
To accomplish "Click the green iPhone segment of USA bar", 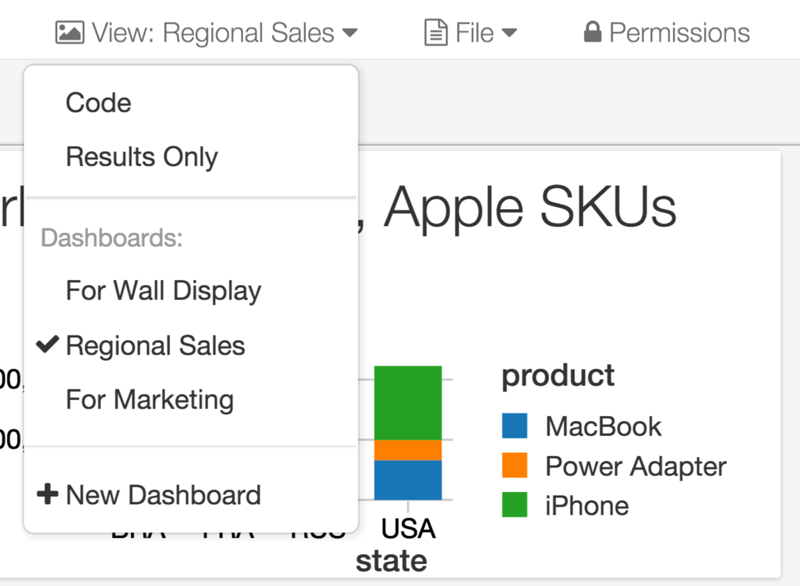I will click(x=408, y=401).
